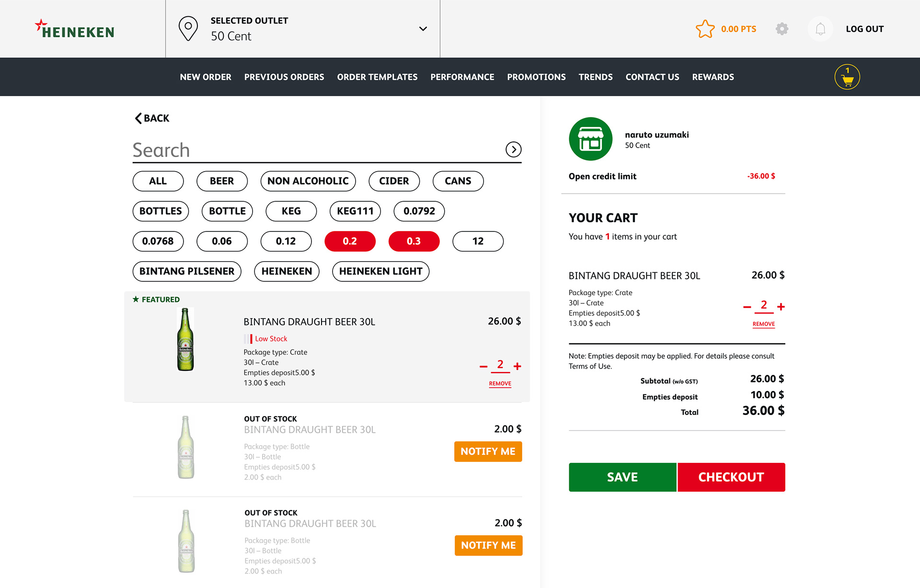Toggle the KEG filter chip

(x=291, y=211)
